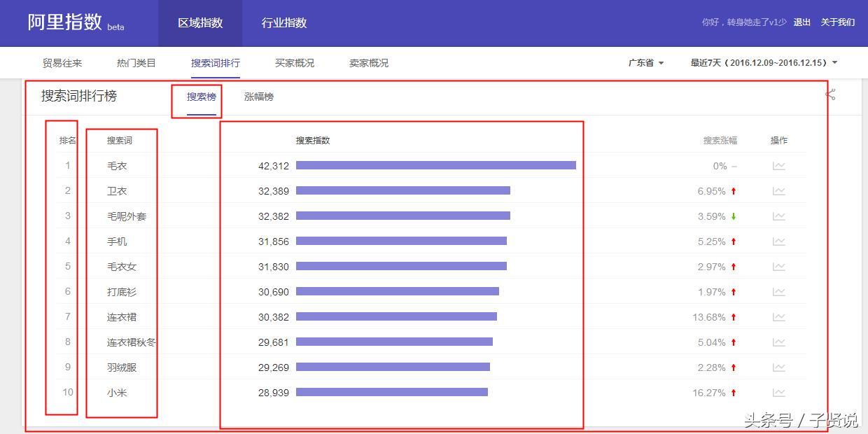
Task: Click the 搜索指数 column header
Action: (x=313, y=141)
